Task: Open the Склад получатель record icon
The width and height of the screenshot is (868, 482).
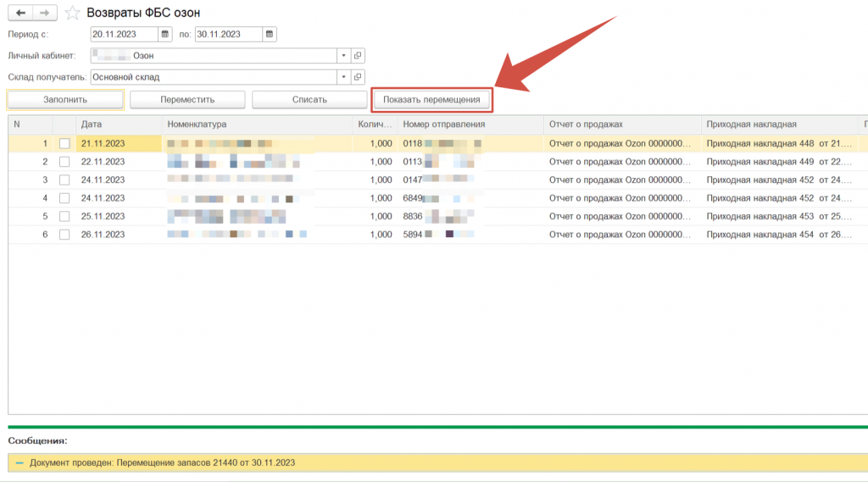Action: (358, 77)
